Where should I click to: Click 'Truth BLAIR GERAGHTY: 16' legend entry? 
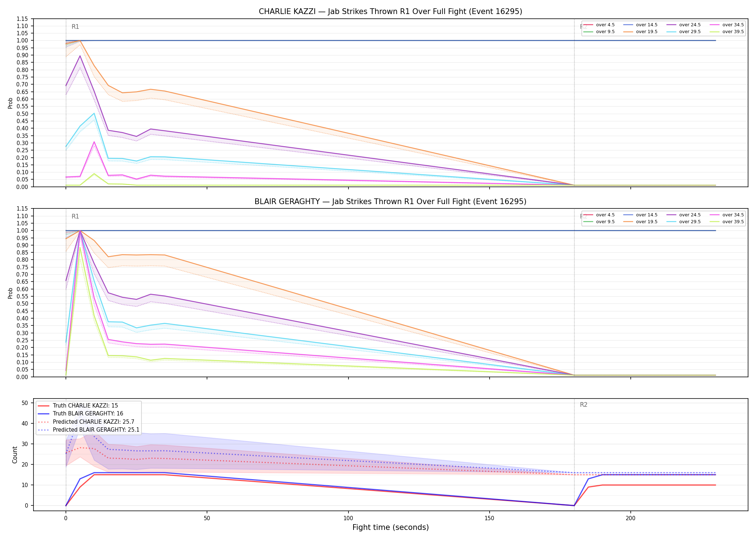click(x=81, y=414)
